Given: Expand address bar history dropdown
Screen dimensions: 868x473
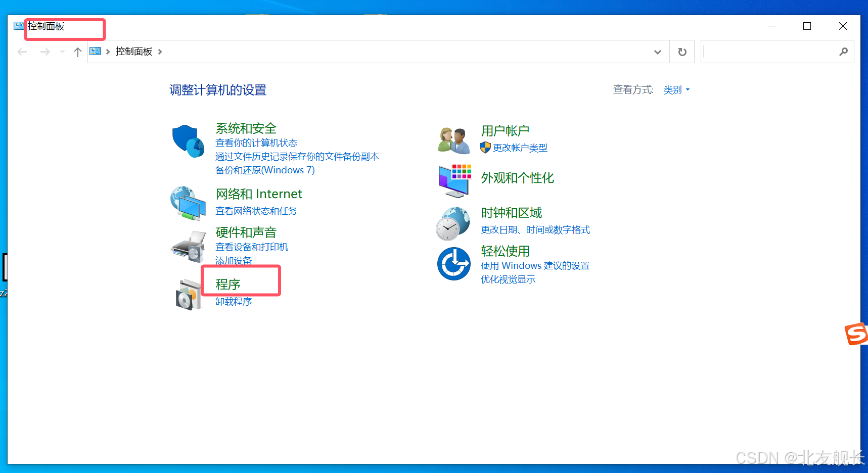Looking at the screenshot, I should coord(657,52).
